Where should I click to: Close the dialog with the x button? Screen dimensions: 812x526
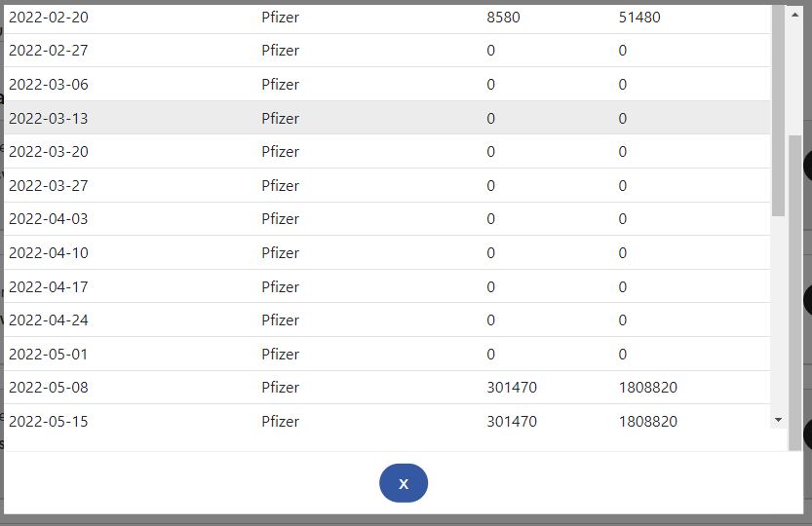404,483
